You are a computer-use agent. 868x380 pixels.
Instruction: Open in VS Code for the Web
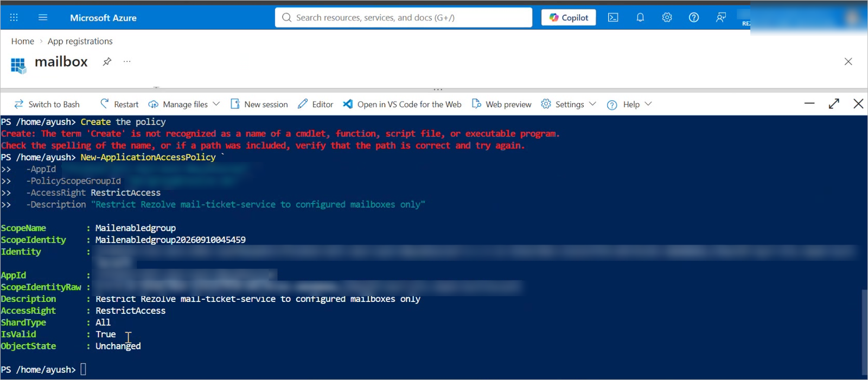pos(409,105)
